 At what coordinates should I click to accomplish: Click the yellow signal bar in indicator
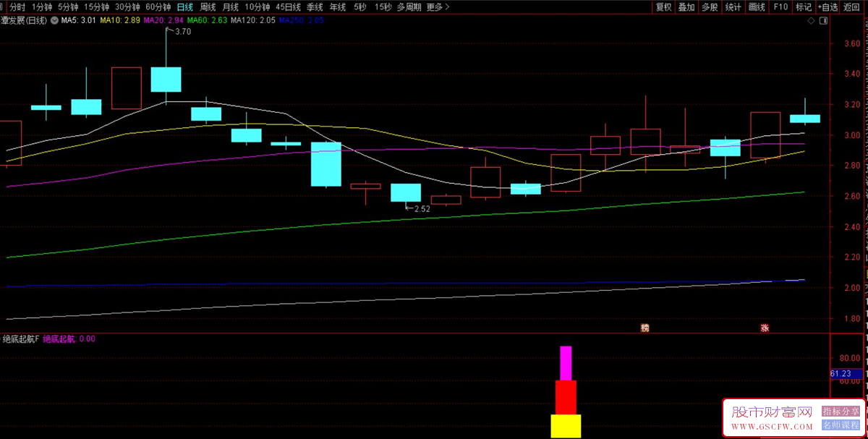pyautogui.click(x=566, y=426)
